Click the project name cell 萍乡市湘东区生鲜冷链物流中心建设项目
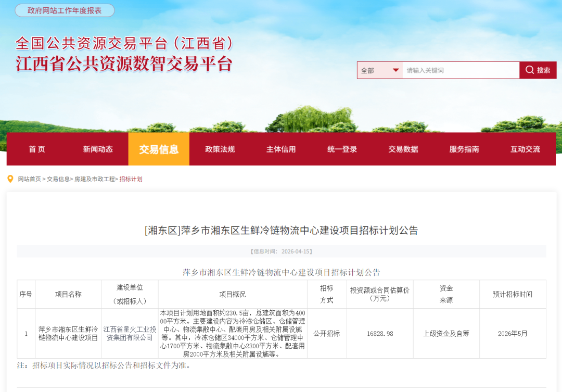562x392 pixels. pyautogui.click(x=68, y=334)
